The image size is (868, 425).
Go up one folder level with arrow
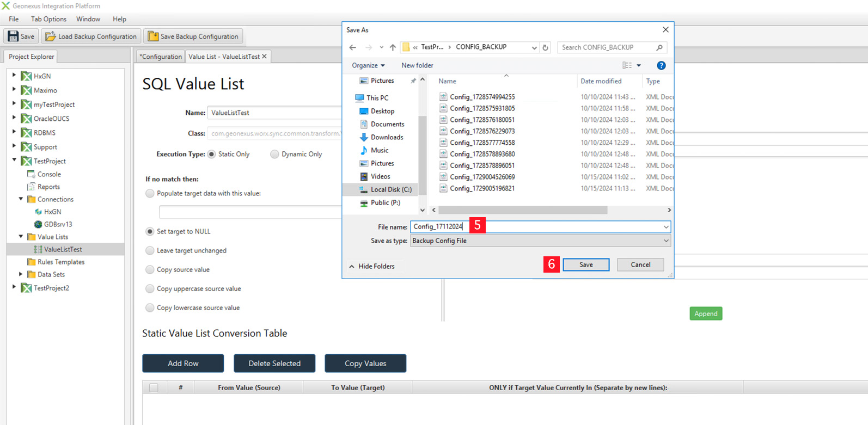pyautogui.click(x=393, y=47)
